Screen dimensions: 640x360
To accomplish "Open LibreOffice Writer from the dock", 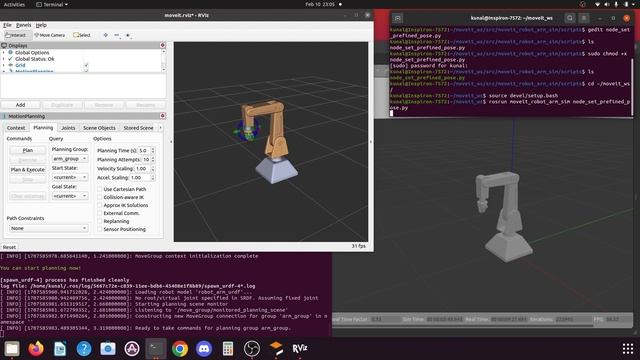I will point(60,349).
